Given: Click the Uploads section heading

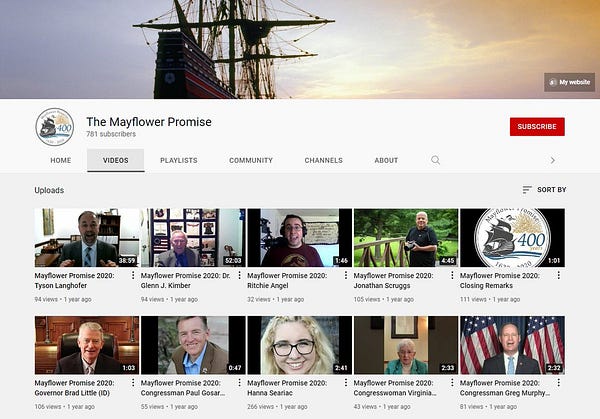Looking at the screenshot, I should point(49,190).
